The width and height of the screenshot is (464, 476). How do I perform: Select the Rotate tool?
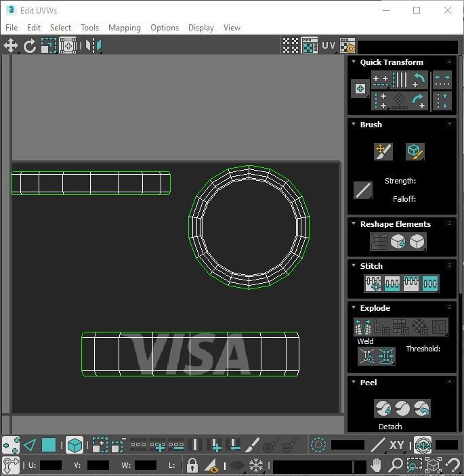pos(30,46)
